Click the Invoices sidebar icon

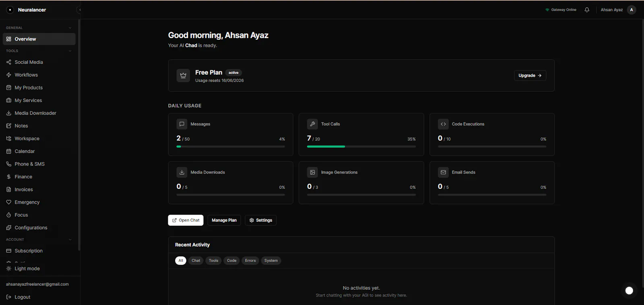[9, 190]
